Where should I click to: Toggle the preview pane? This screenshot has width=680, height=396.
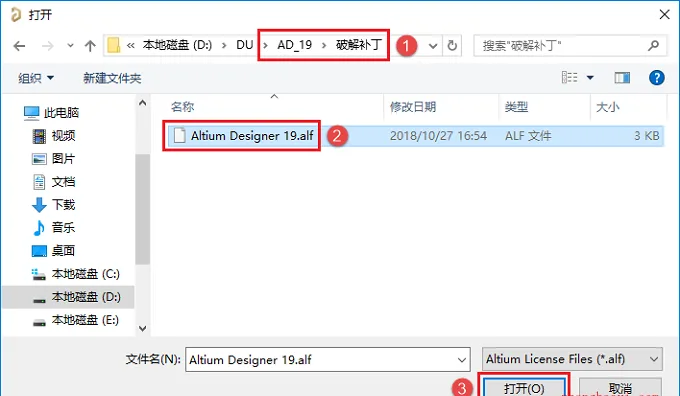coord(622,78)
